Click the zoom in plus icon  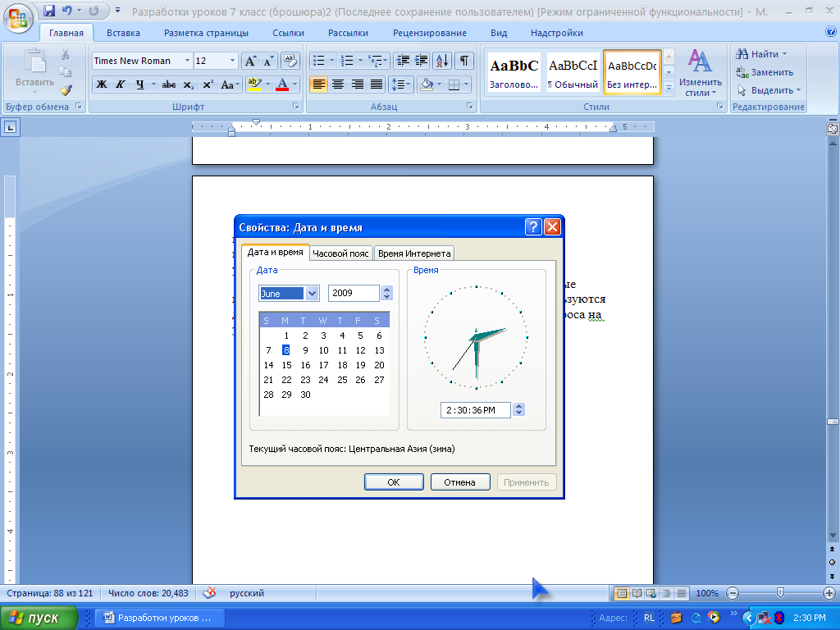pos(829,593)
